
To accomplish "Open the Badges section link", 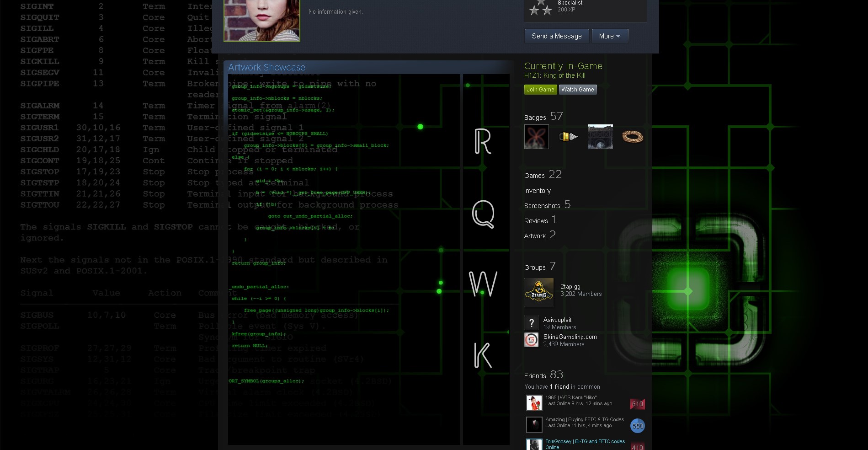I will [x=543, y=117].
